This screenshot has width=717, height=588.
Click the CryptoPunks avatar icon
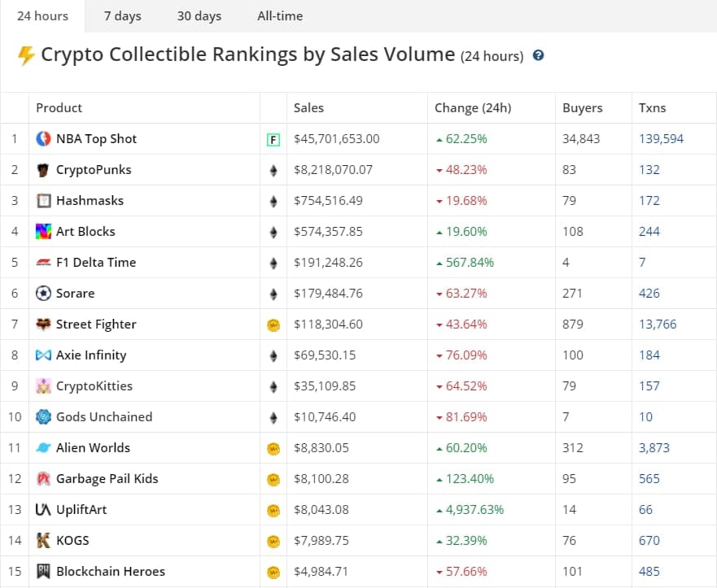coord(44,170)
